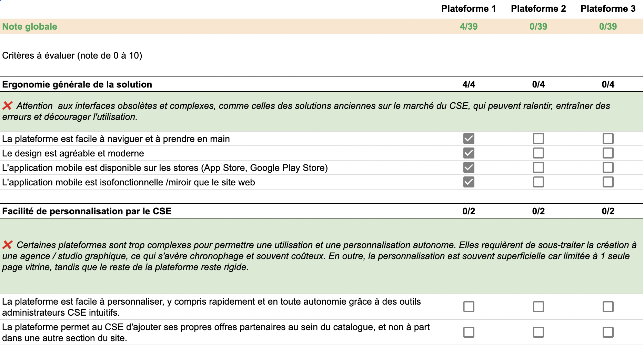This screenshot has width=644, height=357.
Task: Click the 4/4 ergonomie score
Action: tap(469, 84)
